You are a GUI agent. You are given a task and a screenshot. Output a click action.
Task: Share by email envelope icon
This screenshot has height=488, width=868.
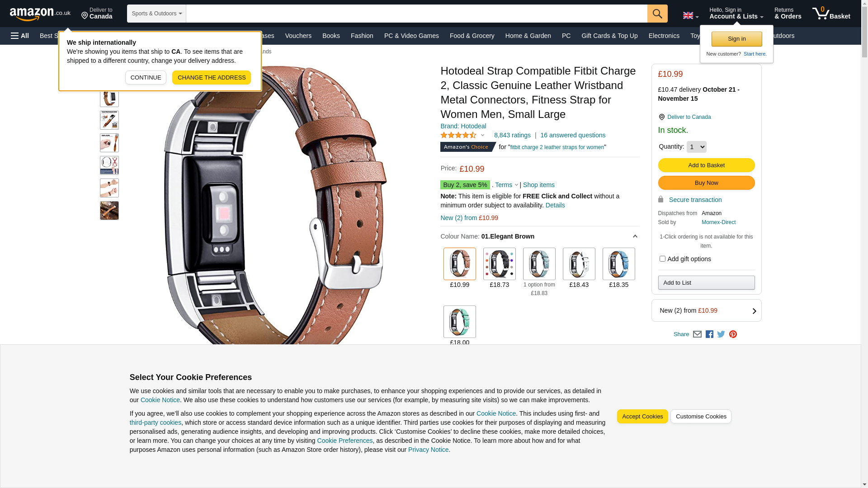[x=697, y=334]
